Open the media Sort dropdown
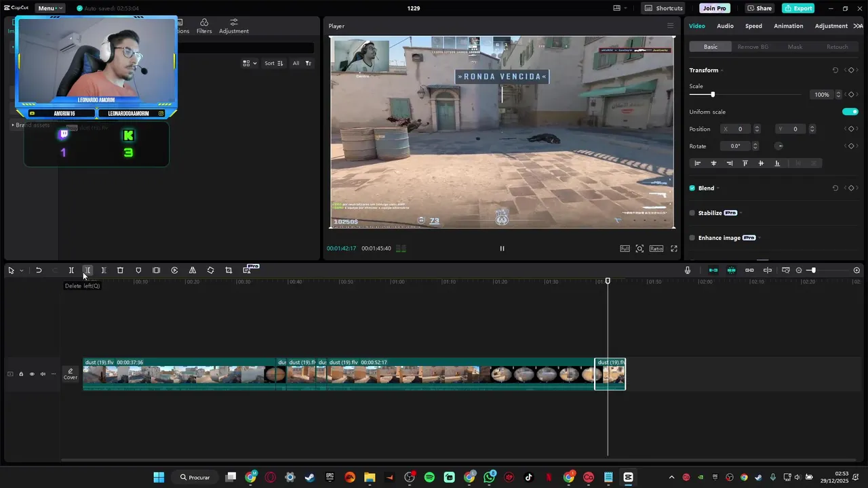This screenshot has width=868, height=488. pyautogui.click(x=274, y=63)
